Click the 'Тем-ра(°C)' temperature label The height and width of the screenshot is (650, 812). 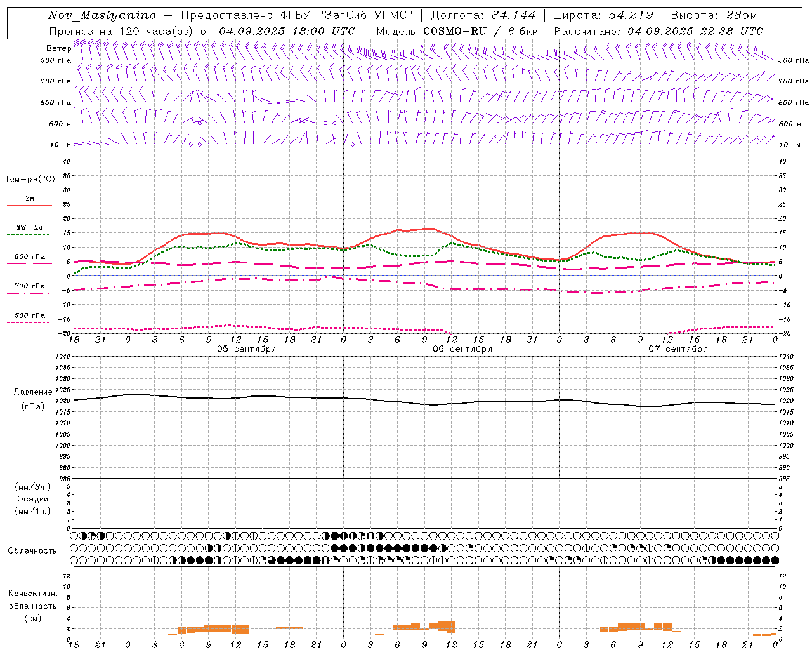pyautogui.click(x=30, y=180)
